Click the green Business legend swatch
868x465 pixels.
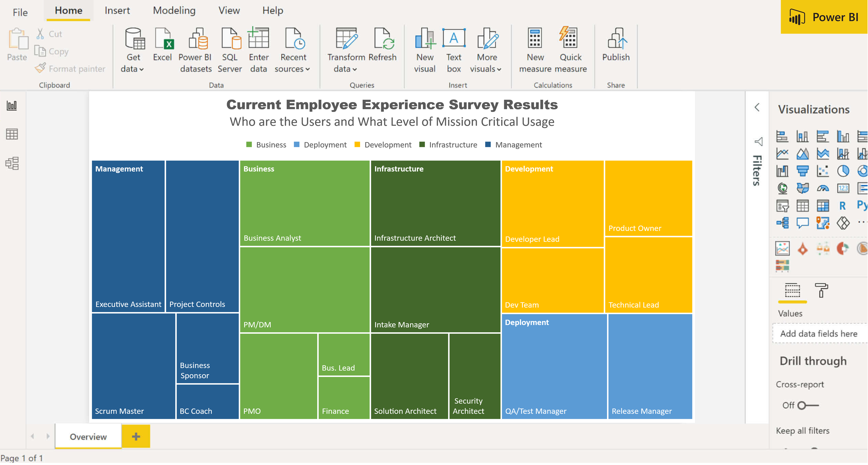tap(249, 145)
